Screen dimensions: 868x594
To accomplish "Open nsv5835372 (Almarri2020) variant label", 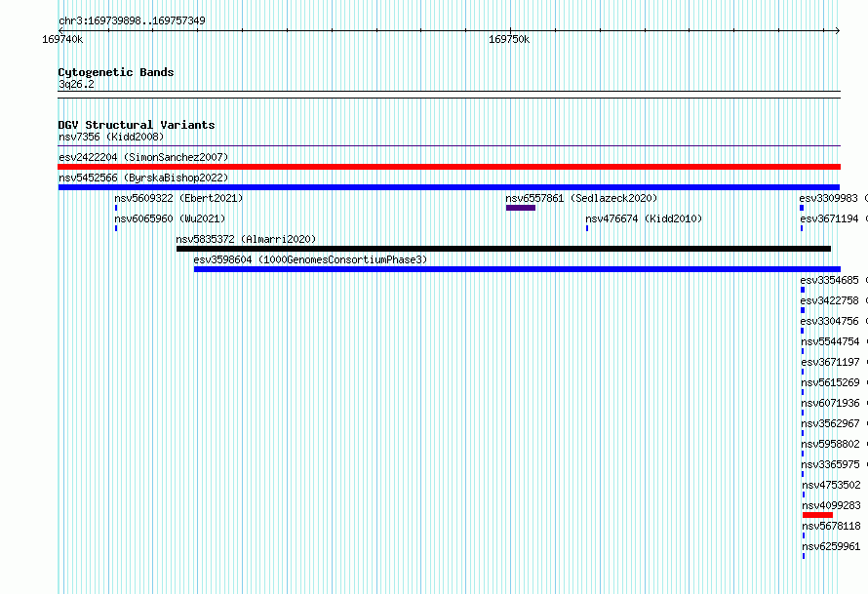I will [246, 239].
